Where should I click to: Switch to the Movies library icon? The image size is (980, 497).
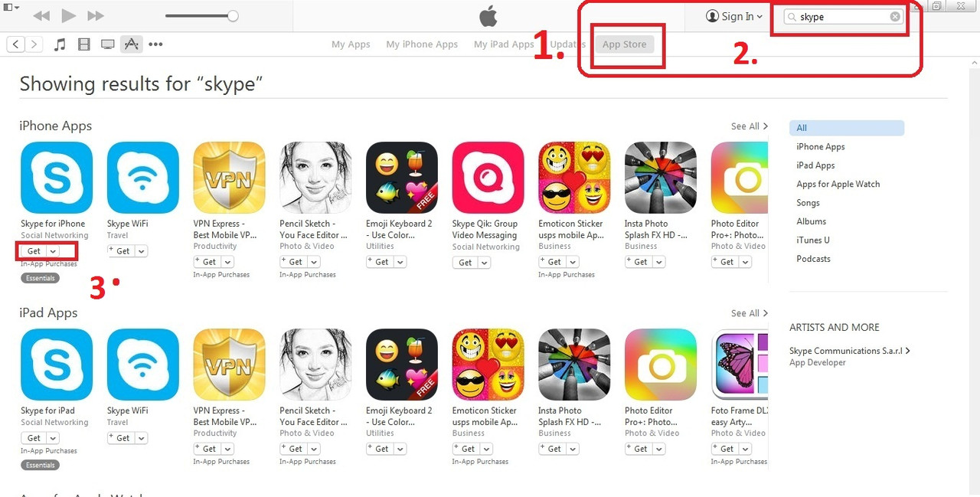click(84, 44)
